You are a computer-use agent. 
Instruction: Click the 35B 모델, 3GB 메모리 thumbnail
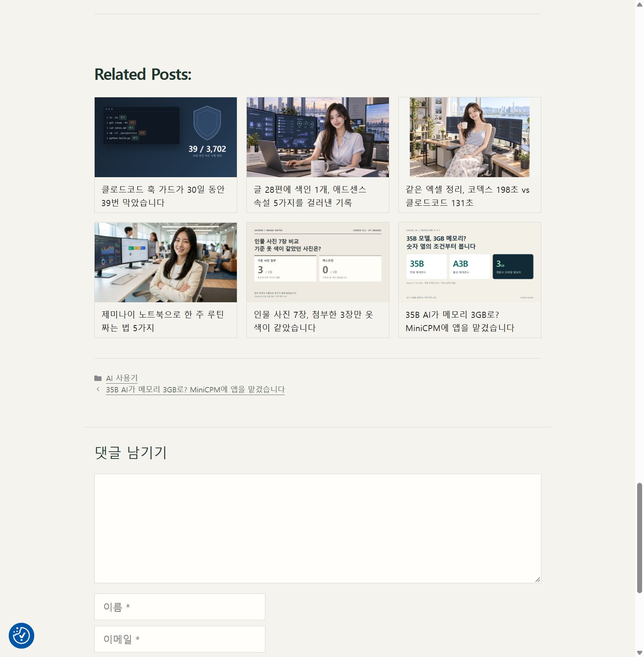coord(470,262)
